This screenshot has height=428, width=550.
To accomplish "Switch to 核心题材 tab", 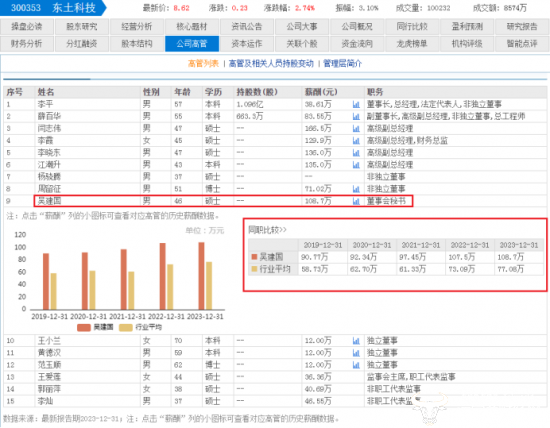I will click(192, 27).
